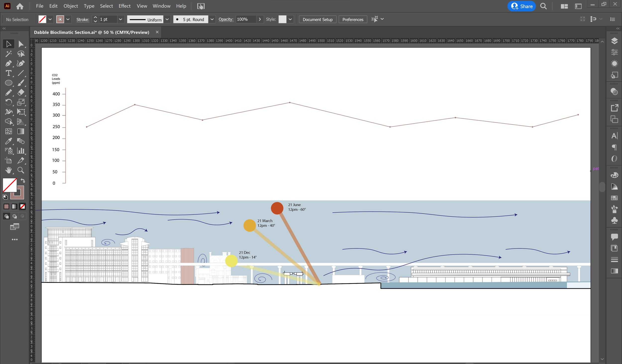Select the Rotate tool
Viewport: 622px width, 364px height.
8,102
